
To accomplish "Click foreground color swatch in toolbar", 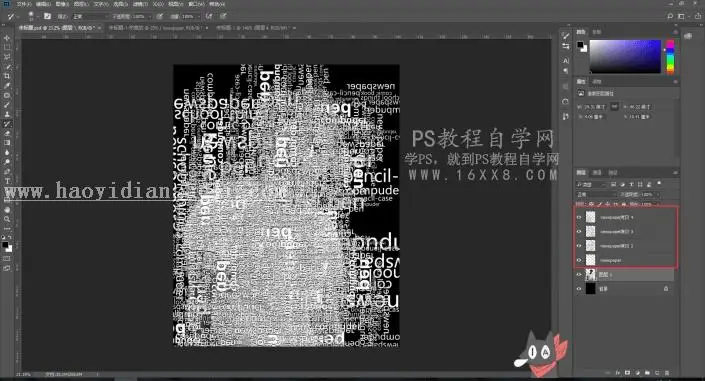I will point(5,245).
